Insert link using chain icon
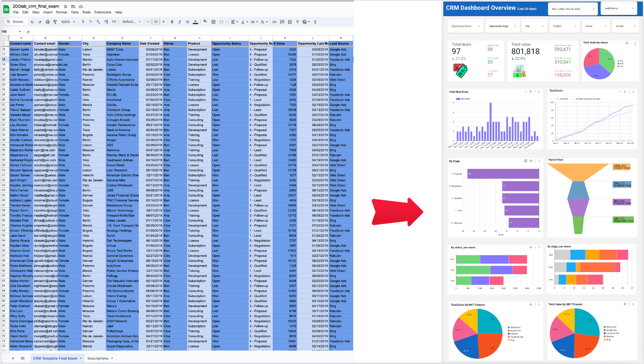 (275, 22)
